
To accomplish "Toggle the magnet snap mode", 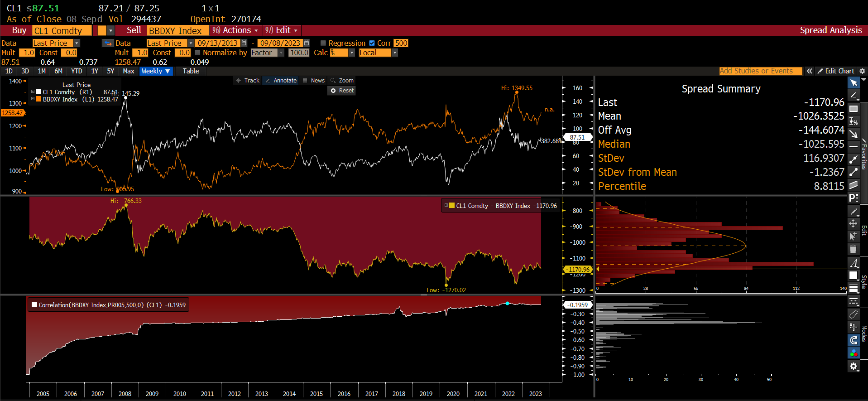I will [854, 340].
